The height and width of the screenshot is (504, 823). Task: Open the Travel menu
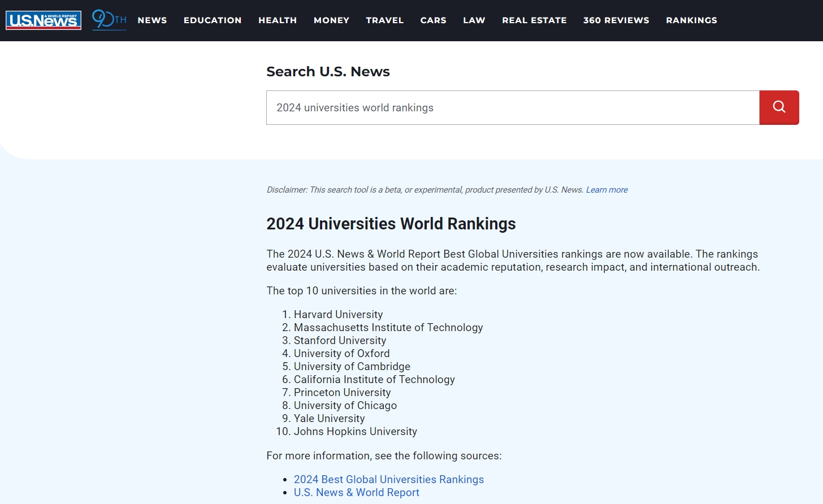(384, 20)
